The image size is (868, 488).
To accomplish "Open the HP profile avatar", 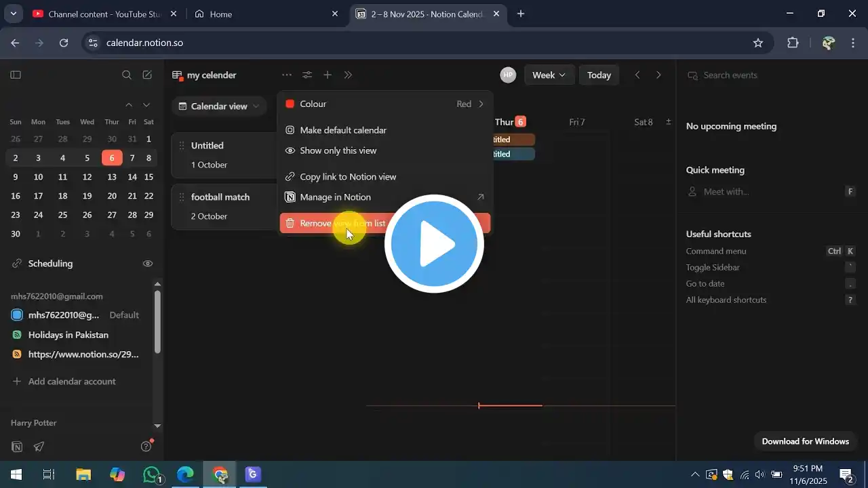I will point(508,75).
